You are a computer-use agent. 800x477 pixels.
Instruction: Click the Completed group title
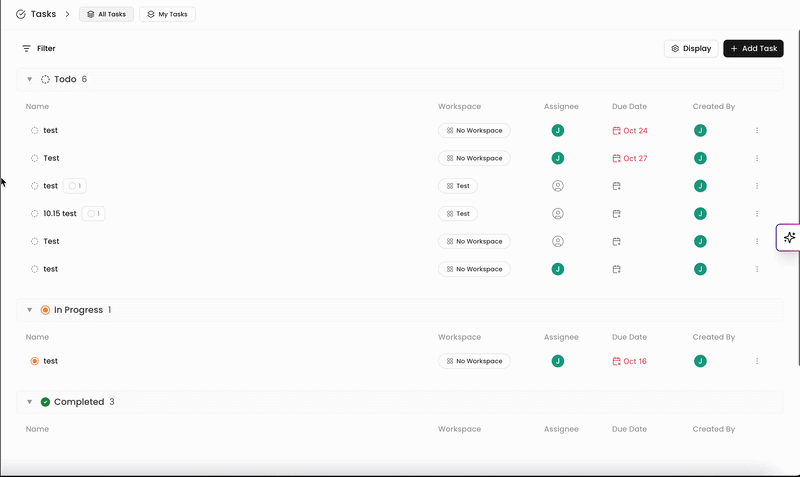(x=79, y=402)
